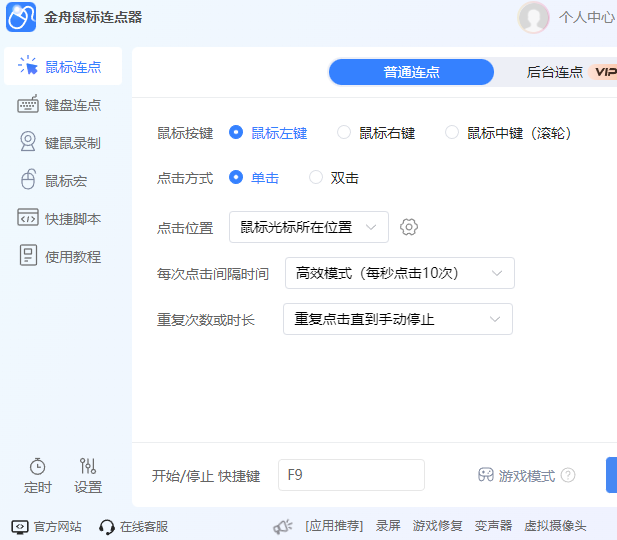Click the megaphone icon in status bar
This screenshot has width=617, height=540.
pyautogui.click(x=283, y=526)
